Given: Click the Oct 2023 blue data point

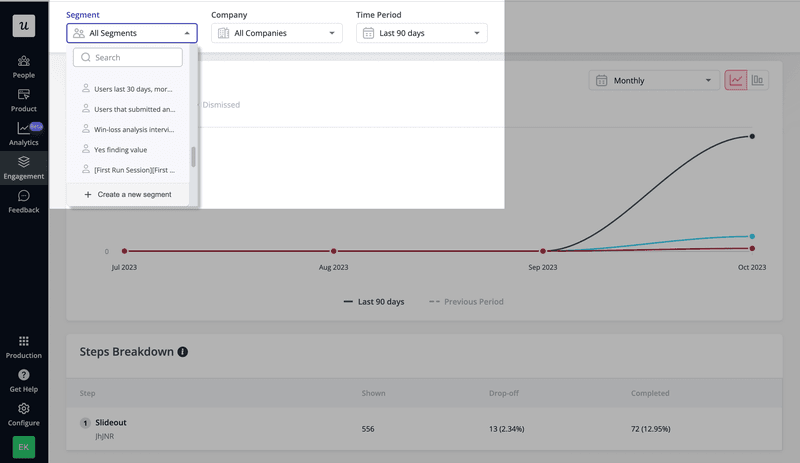Looking at the screenshot, I should [x=752, y=236].
